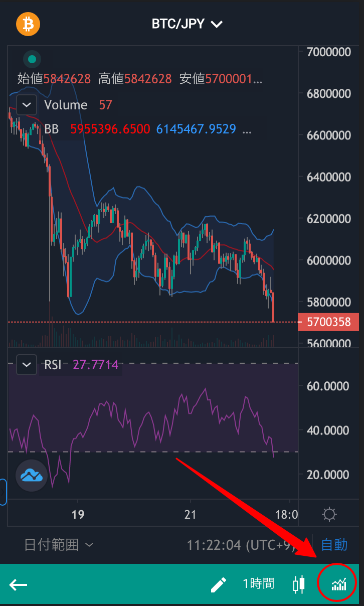Click the blue cloud chart badge

[x=32, y=475]
